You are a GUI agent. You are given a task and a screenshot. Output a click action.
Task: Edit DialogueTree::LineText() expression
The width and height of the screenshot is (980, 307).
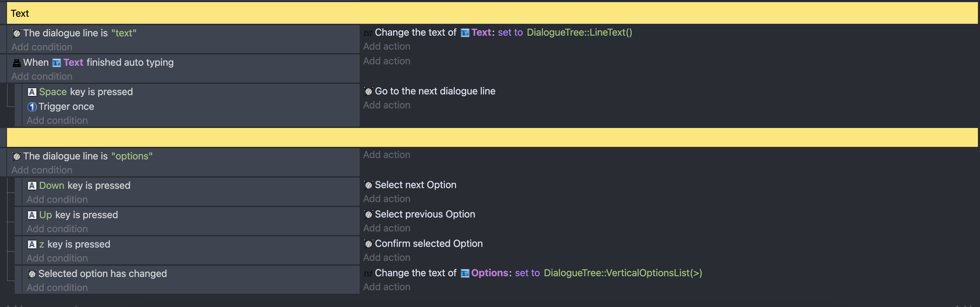tap(580, 32)
